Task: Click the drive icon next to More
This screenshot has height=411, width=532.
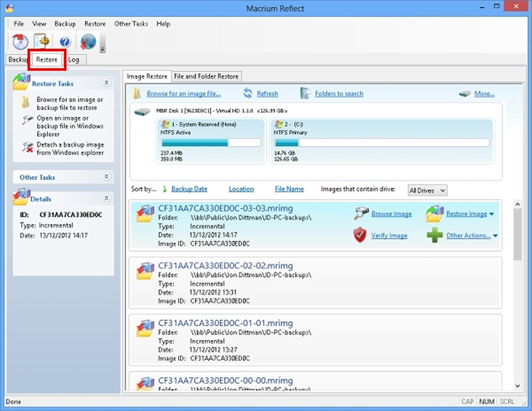Action: 465,94
